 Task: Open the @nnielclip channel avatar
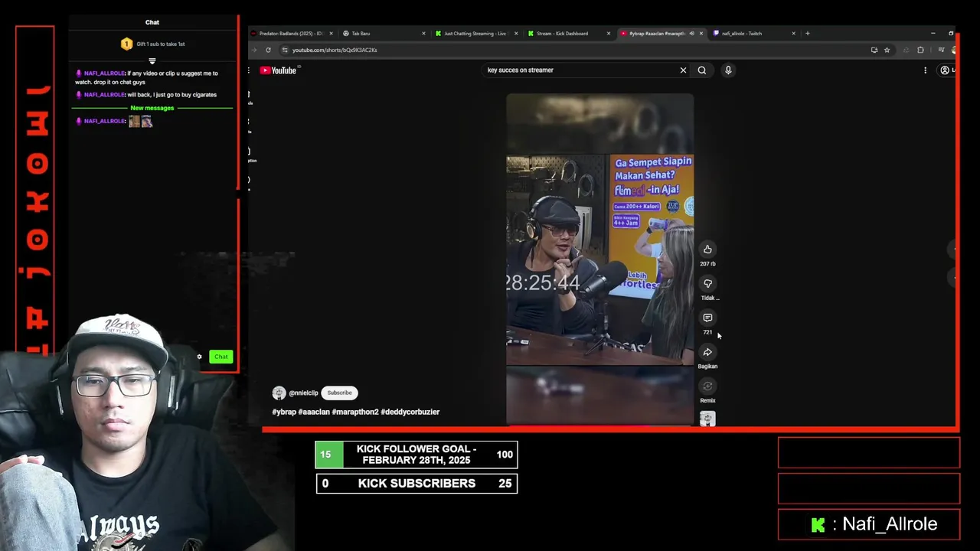pyautogui.click(x=279, y=393)
